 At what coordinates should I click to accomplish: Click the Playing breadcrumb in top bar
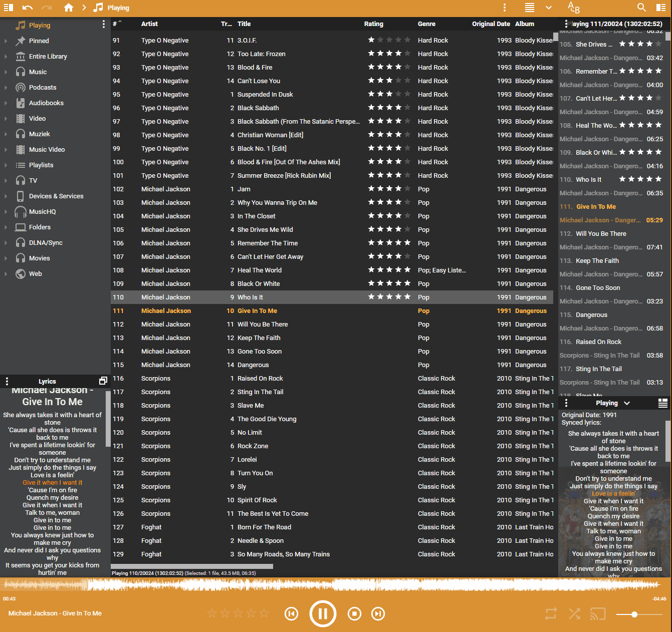coord(118,8)
